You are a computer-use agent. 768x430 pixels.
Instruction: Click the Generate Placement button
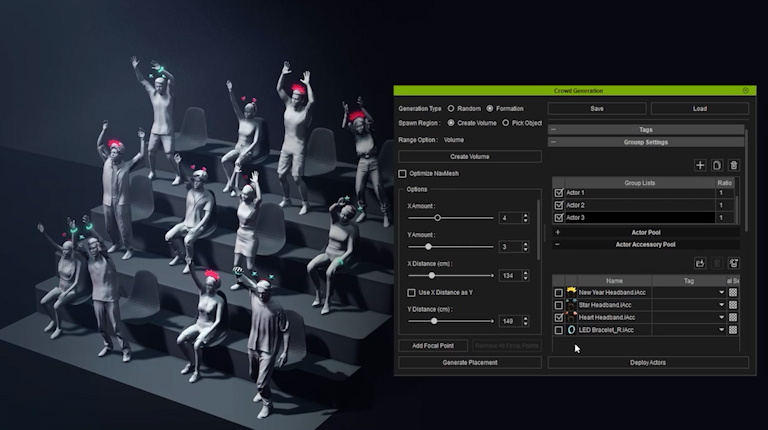[x=469, y=362]
